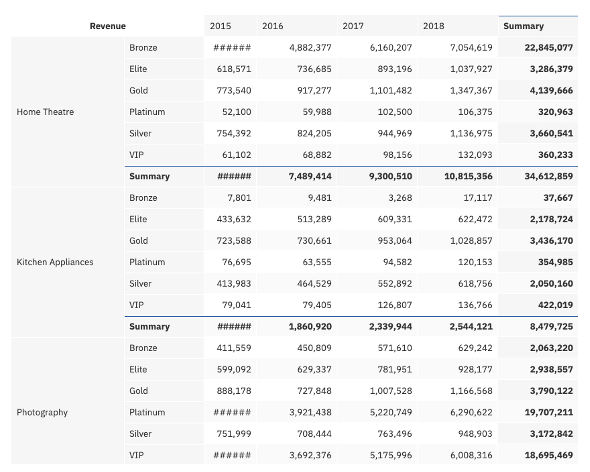This screenshot has height=472, width=590.
Task: Select the Summary column header
Action: tap(538, 26)
